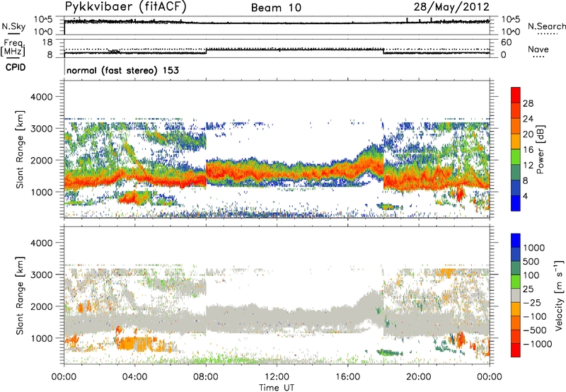Click the "16" tick on the power colorbar
Screen dimensions: 566x392
tap(528, 150)
